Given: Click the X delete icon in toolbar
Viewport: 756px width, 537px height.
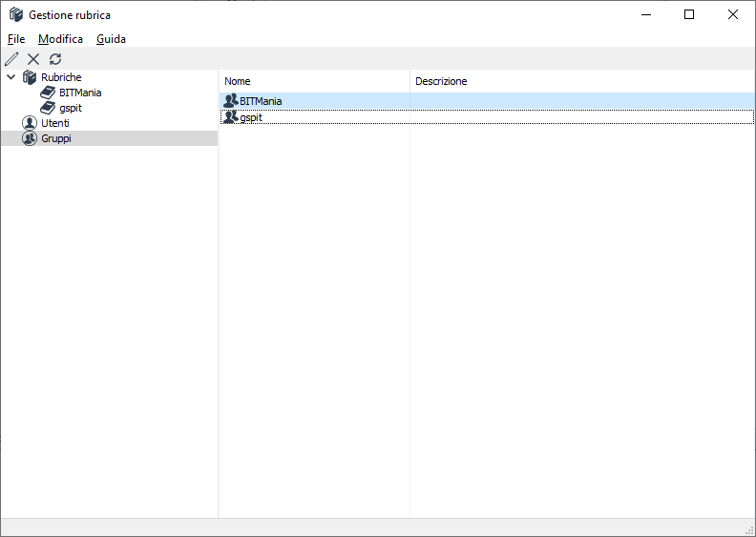Looking at the screenshot, I should 33,59.
